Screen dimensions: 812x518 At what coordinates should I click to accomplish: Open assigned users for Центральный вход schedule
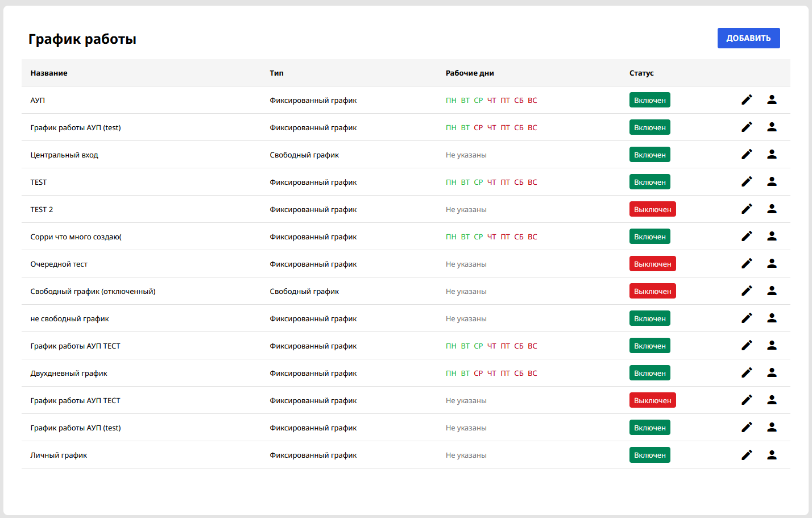[x=772, y=155]
